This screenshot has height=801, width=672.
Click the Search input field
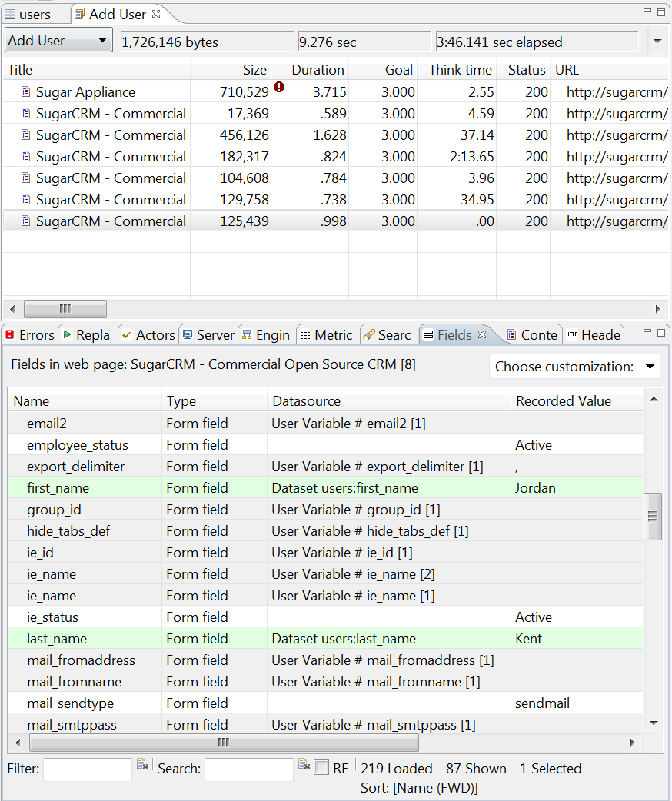pyautogui.click(x=249, y=769)
